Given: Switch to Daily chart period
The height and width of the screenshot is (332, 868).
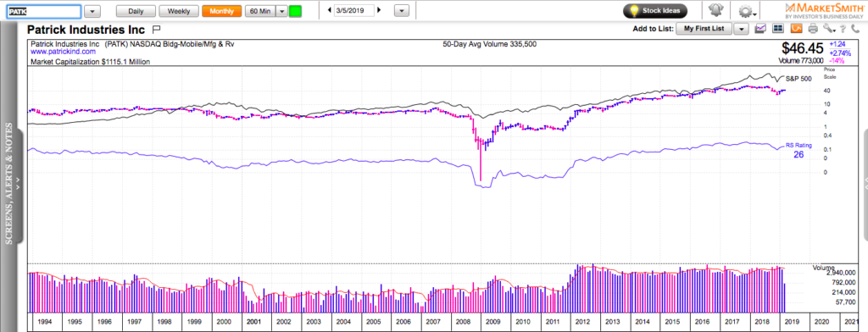Looking at the screenshot, I should click(136, 11).
